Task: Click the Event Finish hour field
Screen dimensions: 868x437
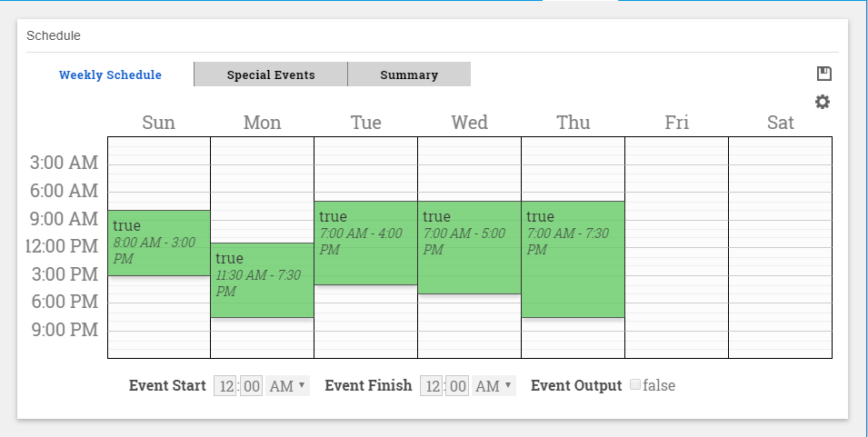Action: click(433, 386)
